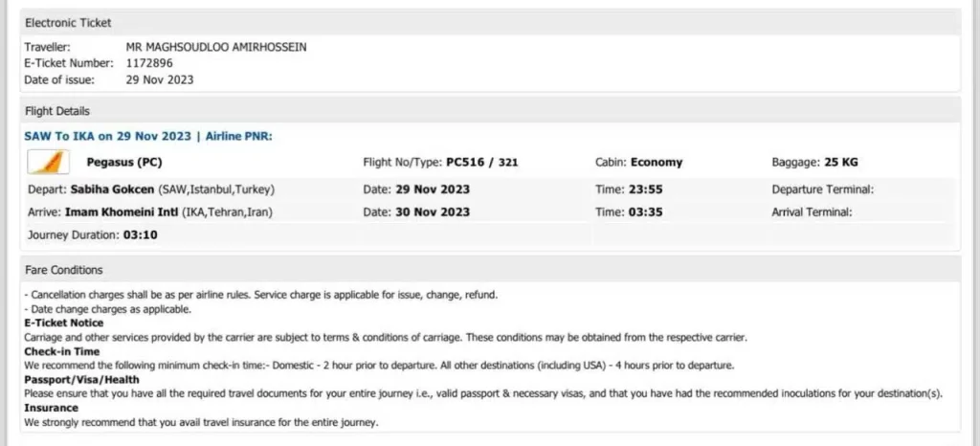
Task: Click the Insurance heading
Action: click(52, 408)
